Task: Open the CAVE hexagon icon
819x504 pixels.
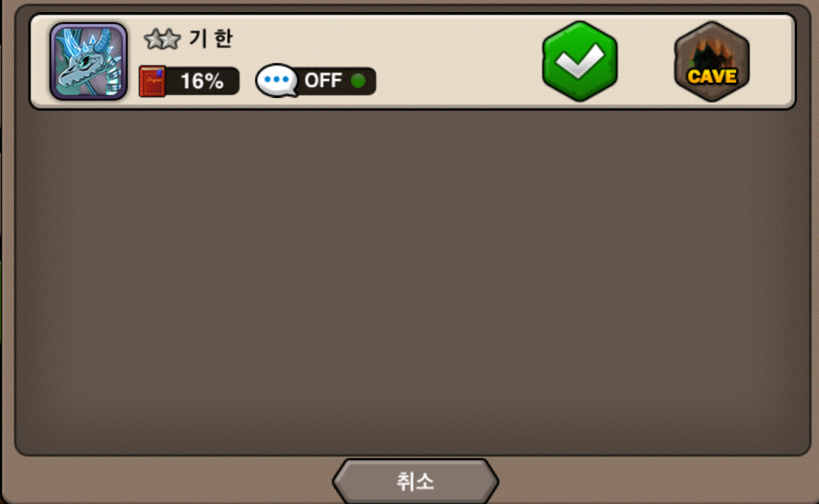Action: [x=712, y=62]
